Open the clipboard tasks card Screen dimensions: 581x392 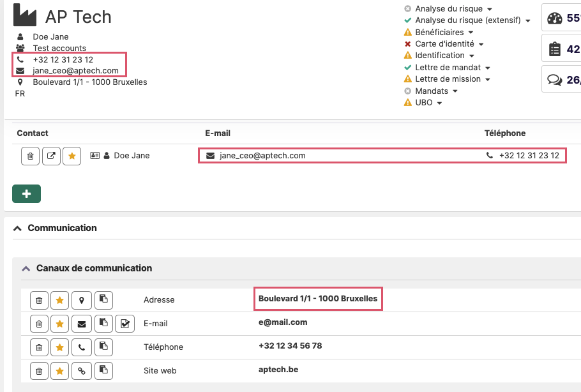tap(562, 49)
